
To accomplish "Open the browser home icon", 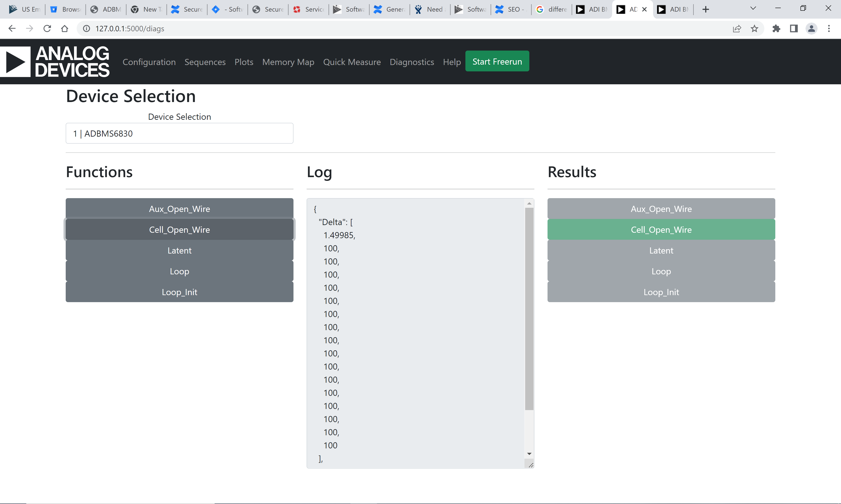I will pos(65,28).
